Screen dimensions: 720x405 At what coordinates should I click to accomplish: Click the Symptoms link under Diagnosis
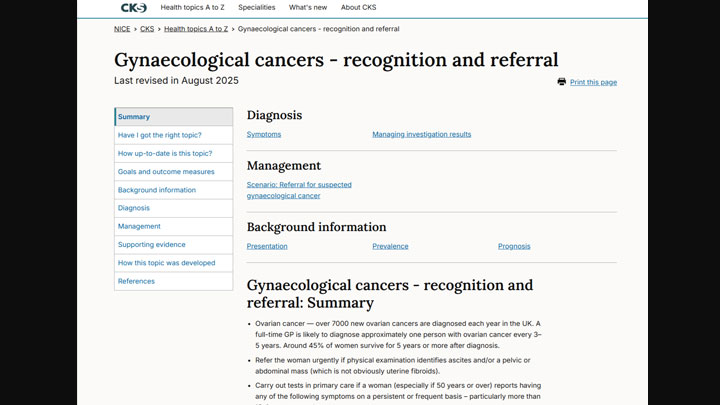(264, 134)
